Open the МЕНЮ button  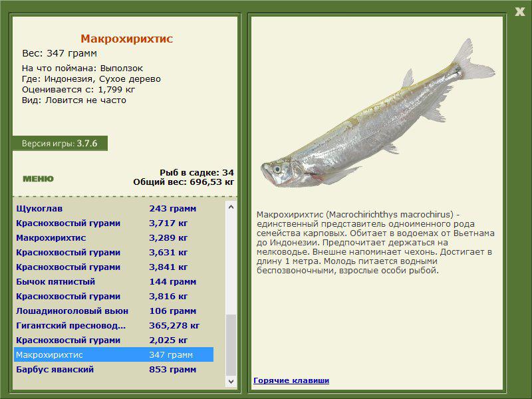coord(39,179)
